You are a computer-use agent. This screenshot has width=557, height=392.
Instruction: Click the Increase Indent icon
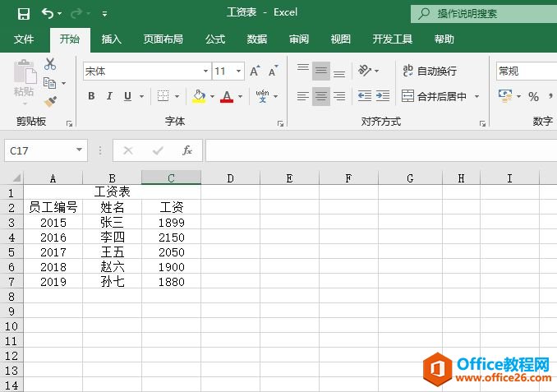coord(382,96)
